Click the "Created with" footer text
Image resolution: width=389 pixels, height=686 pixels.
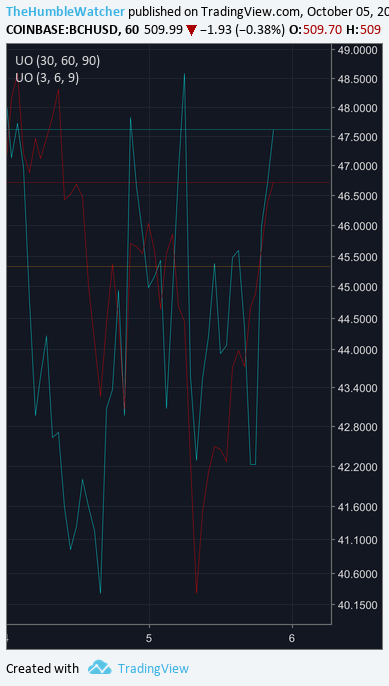click(42, 668)
